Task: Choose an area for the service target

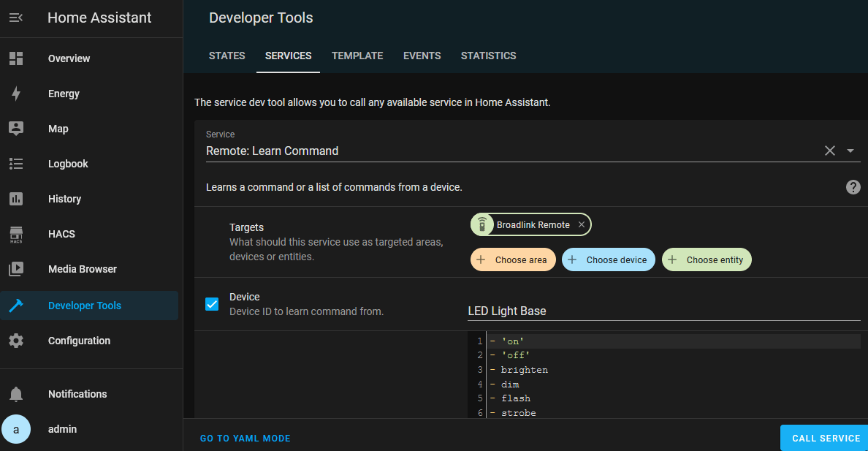Action: tap(513, 259)
